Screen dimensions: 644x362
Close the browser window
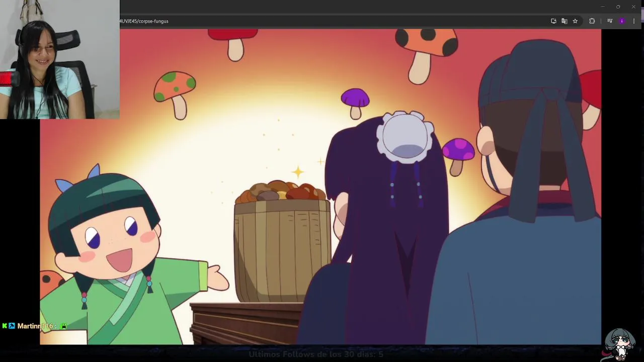click(633, 7)
